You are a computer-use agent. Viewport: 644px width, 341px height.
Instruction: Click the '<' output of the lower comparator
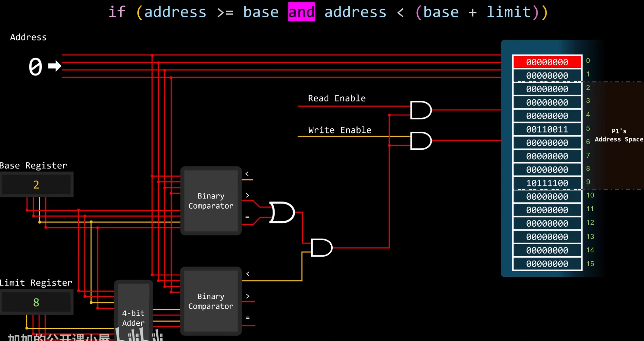click(248, 274)
